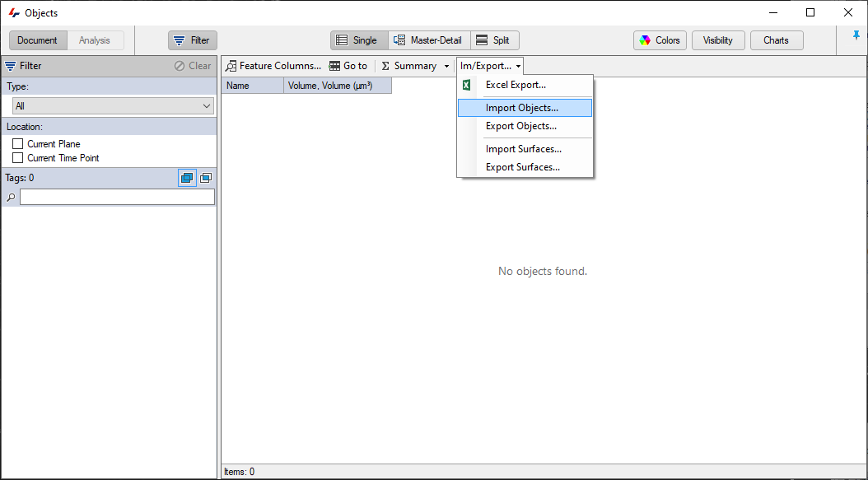The image size is (868, 480).
Task: Click the Excel Export icon in the menu
Action: tap(467, 85)
